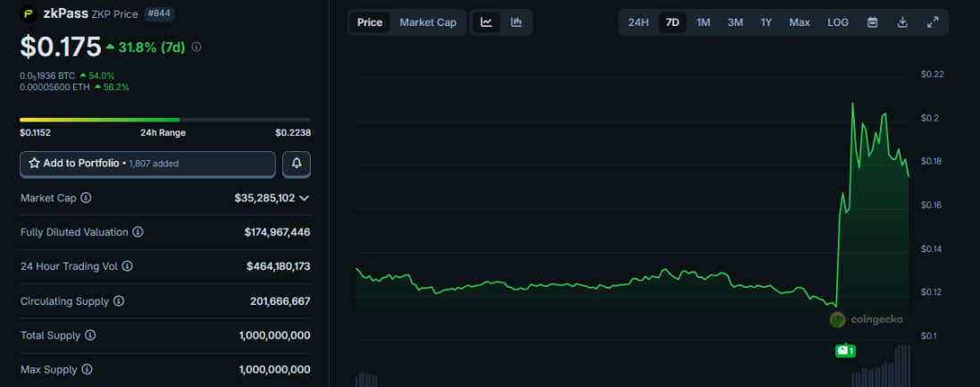Click the green news marker on the chart
The height and width of the screenshot is (387, 980).
tap(844, 350)
